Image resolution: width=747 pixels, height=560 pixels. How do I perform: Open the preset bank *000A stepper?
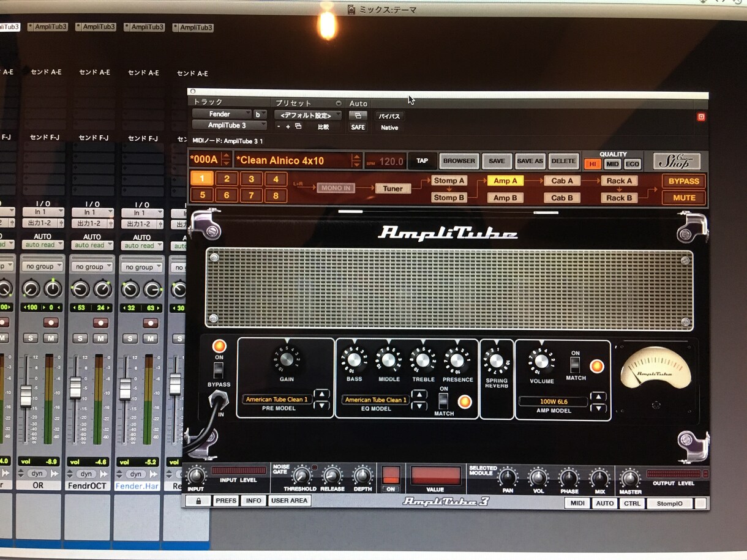tap(226, 160)
